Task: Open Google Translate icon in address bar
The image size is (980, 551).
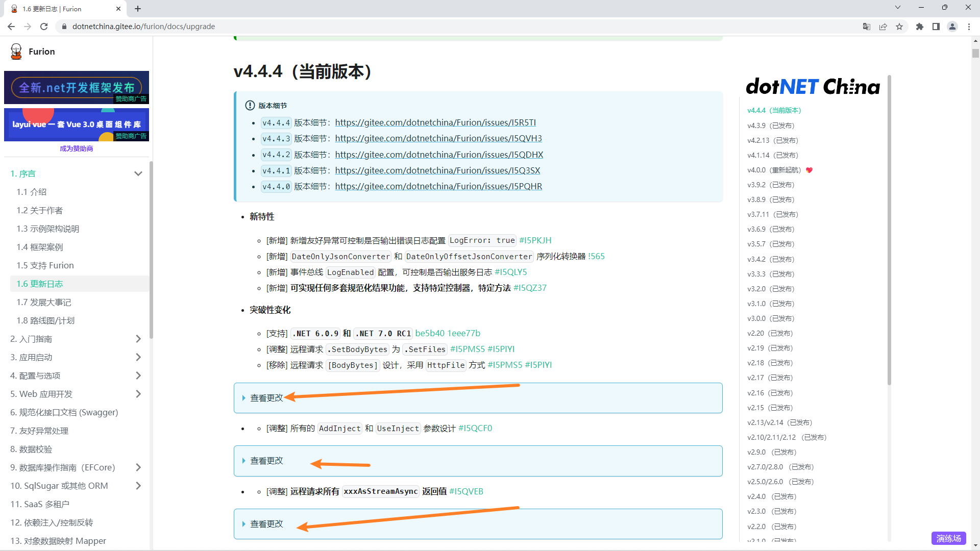Action: pyautogui.click(x=867, y=27)
